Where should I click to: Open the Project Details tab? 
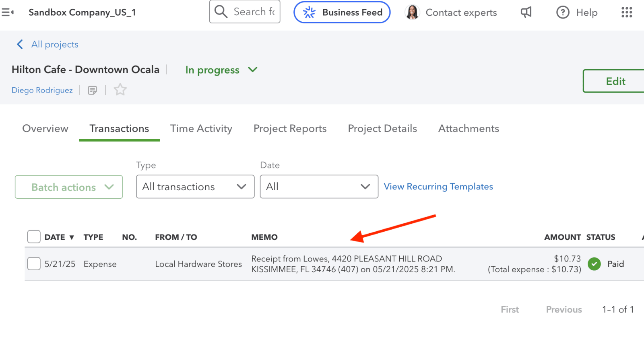coord(382,129)
